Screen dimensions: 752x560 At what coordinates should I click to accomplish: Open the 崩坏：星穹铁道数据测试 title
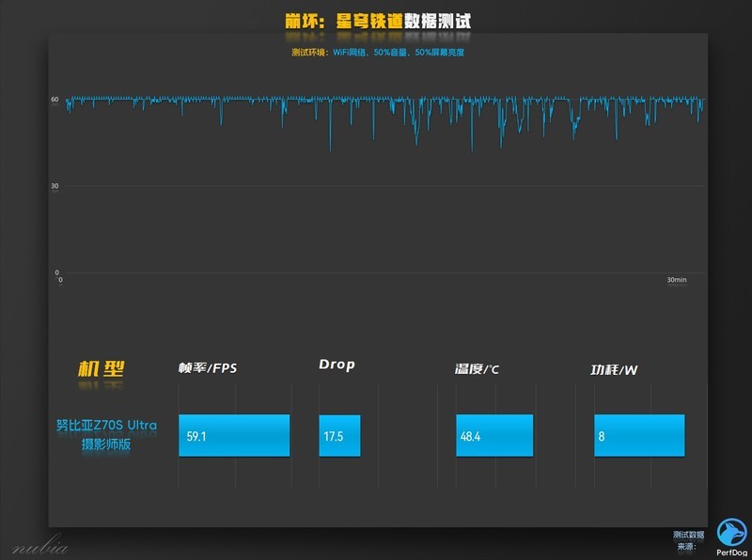pyautogui.click(x=376, y=14)
